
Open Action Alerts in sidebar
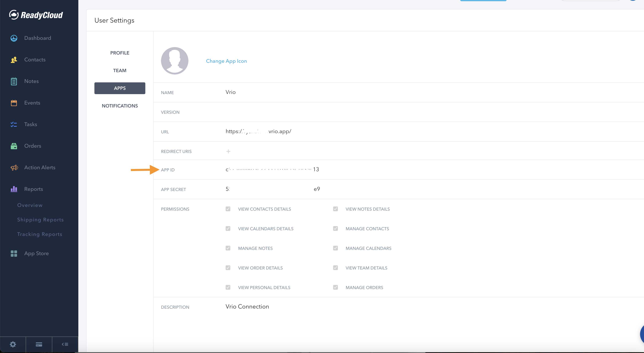pyautogui.click(x=40, y=167)
